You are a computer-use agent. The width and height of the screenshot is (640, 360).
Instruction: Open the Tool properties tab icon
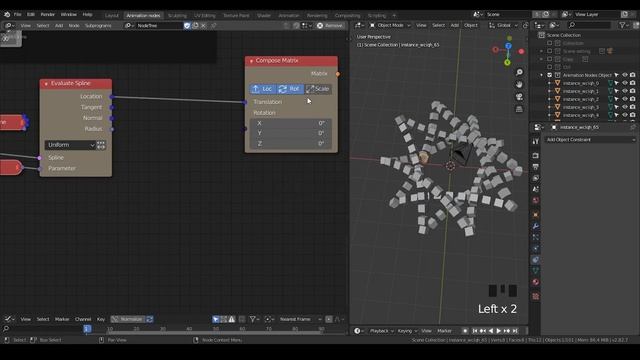[536, 142]
